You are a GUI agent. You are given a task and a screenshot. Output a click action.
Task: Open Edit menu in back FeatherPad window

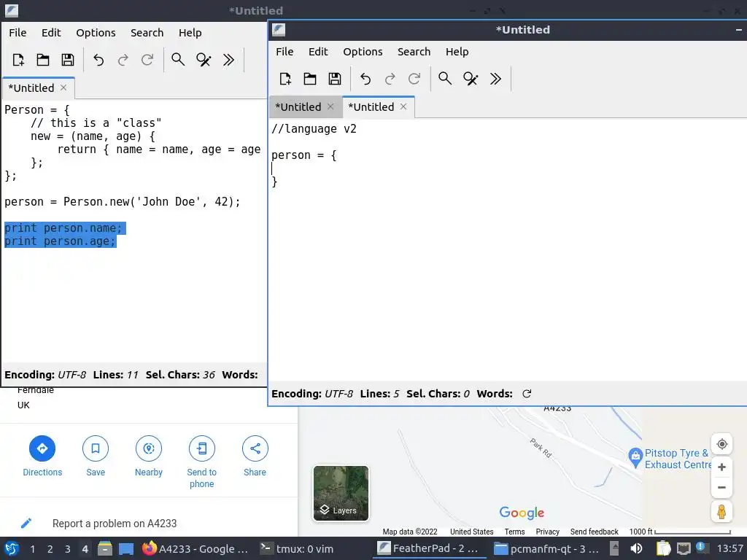[51, 32]
